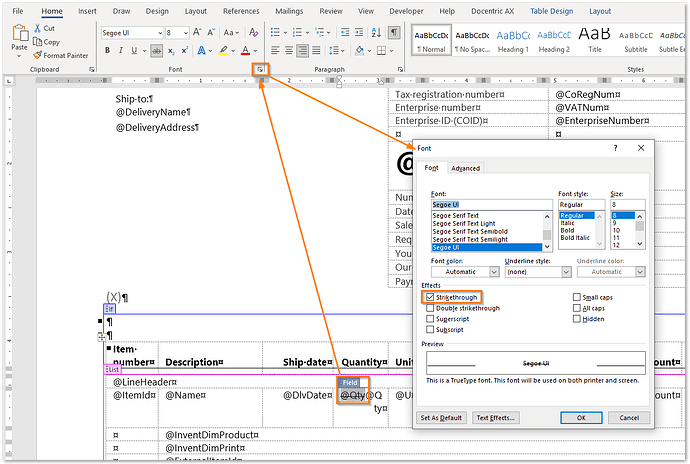Uncheck the Strikethrough checkbox
The height and width of the screenshot is (464, 690).
[430, 297]
